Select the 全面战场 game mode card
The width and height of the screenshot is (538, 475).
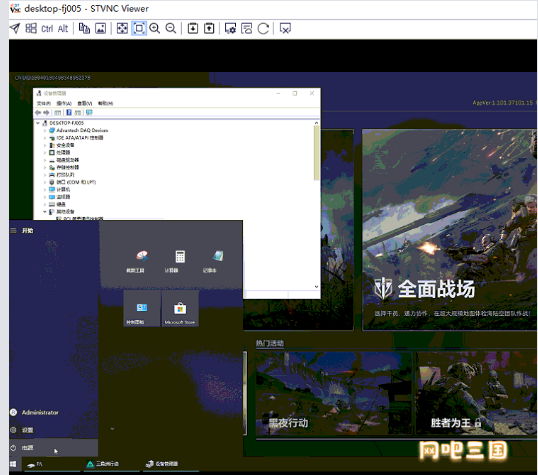(449, 230)
